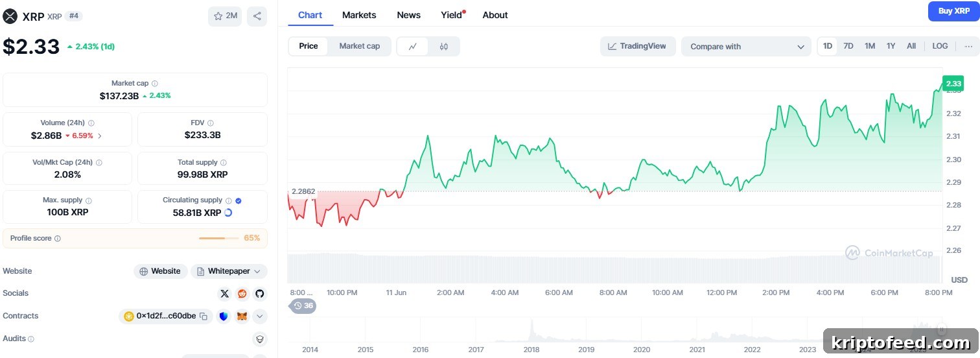Add token to MetaMask via fox icon
Viewport: 980px width, 358px height.
coord(242,316)
